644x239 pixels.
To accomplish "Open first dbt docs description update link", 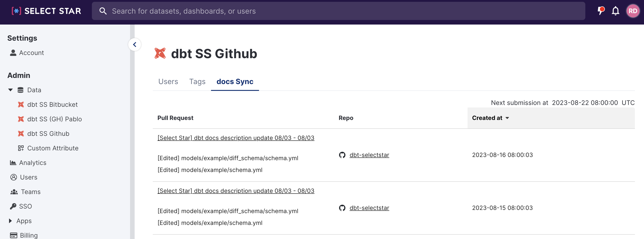I will coord(236,138).
